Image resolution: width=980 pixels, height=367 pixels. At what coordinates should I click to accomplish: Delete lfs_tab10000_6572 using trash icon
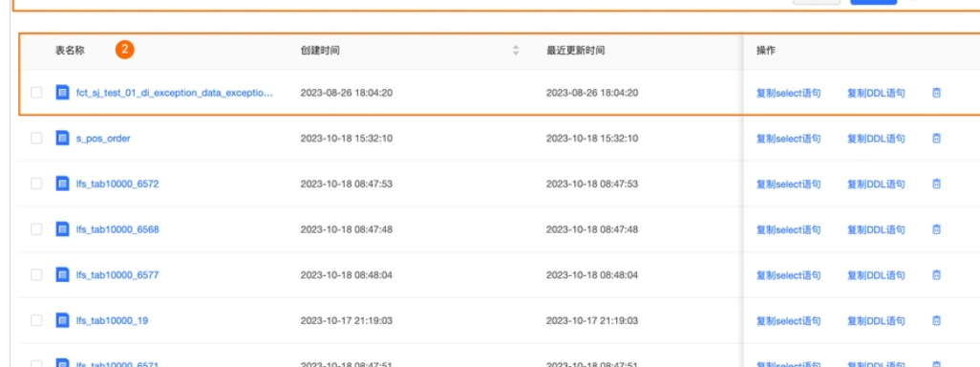pos(936,183)
